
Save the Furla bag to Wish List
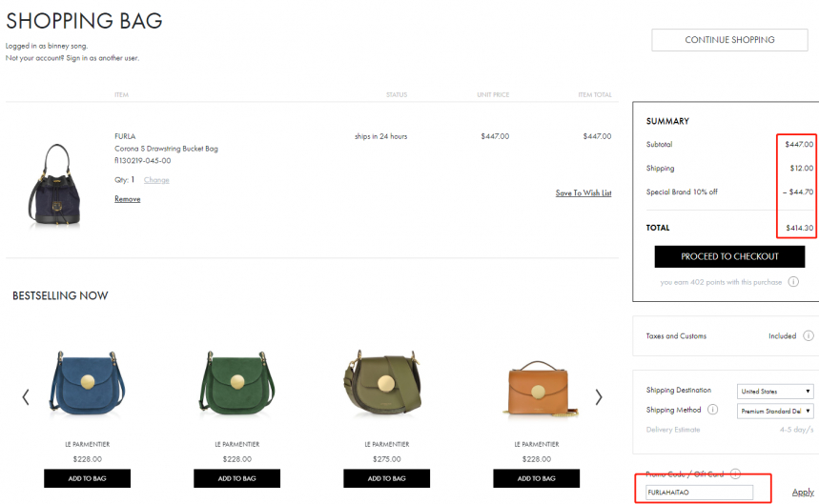pyautogui.click(x=584, y=193)
